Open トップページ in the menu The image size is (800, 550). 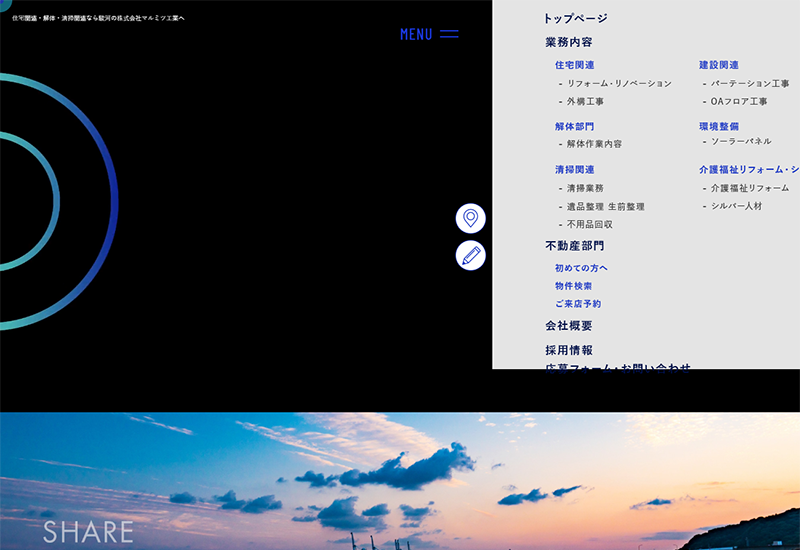pyautogui.click(x=575, y=18)
